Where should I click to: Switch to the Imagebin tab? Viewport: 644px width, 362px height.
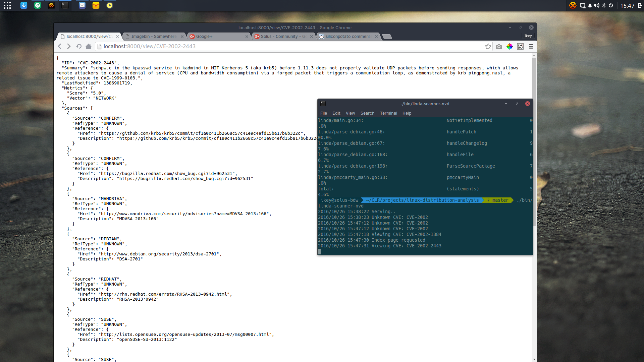click(x=154, y=37)
